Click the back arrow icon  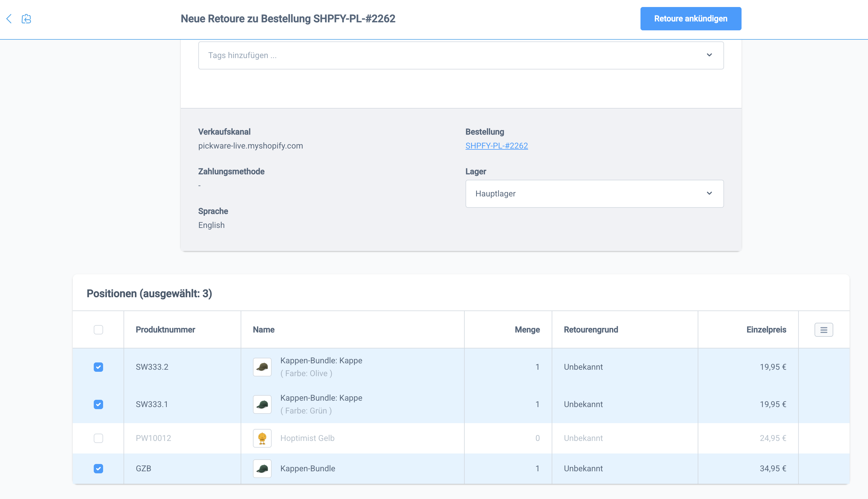tap(9, 18)
